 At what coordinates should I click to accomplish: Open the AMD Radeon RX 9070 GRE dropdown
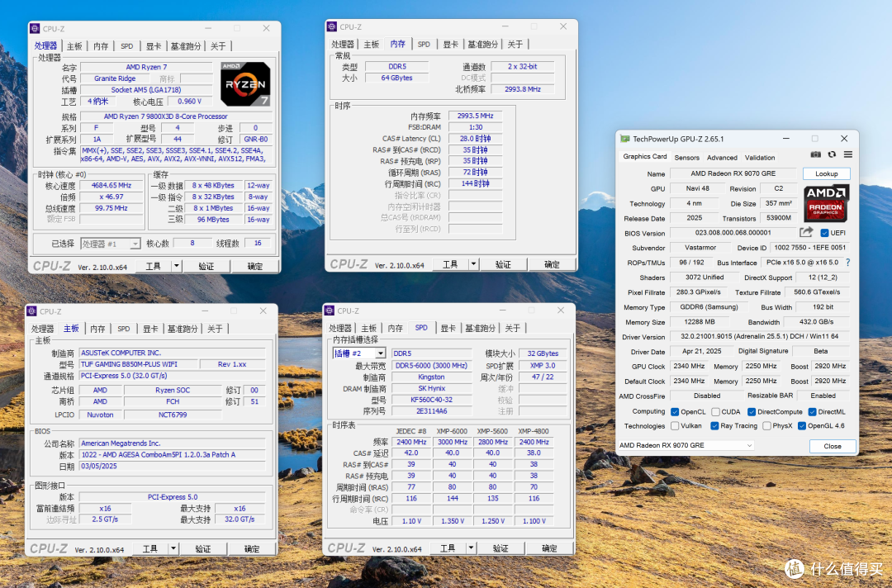click(x=751, y=445)
